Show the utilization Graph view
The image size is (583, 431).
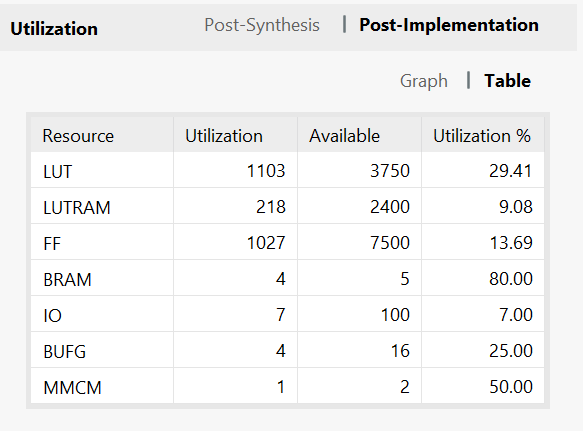[423, 81]
